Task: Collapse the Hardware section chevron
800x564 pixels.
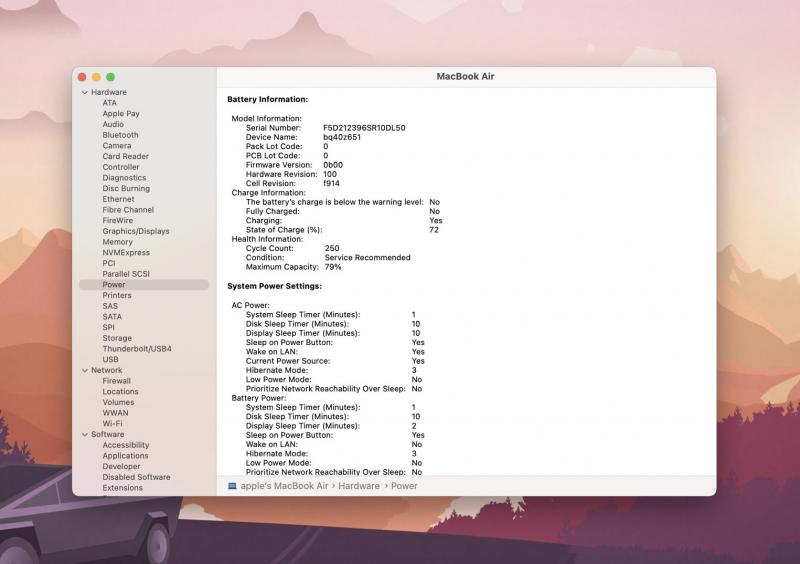Action: [85, 92]
